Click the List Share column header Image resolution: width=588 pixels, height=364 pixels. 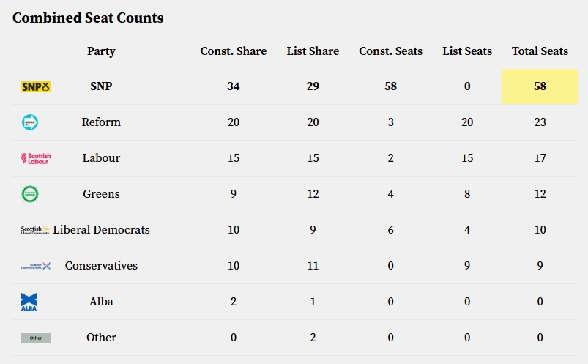tap(313, 51)
